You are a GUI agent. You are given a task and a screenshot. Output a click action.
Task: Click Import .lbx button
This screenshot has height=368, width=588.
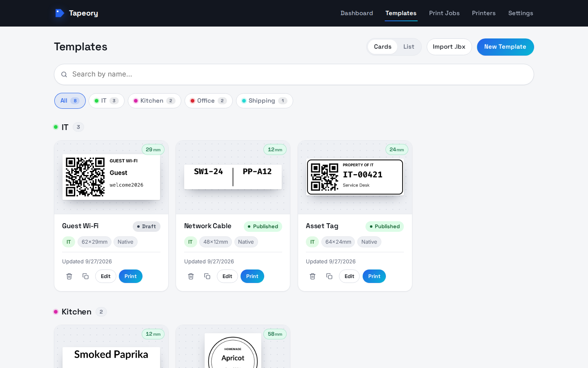pos(449,47)
